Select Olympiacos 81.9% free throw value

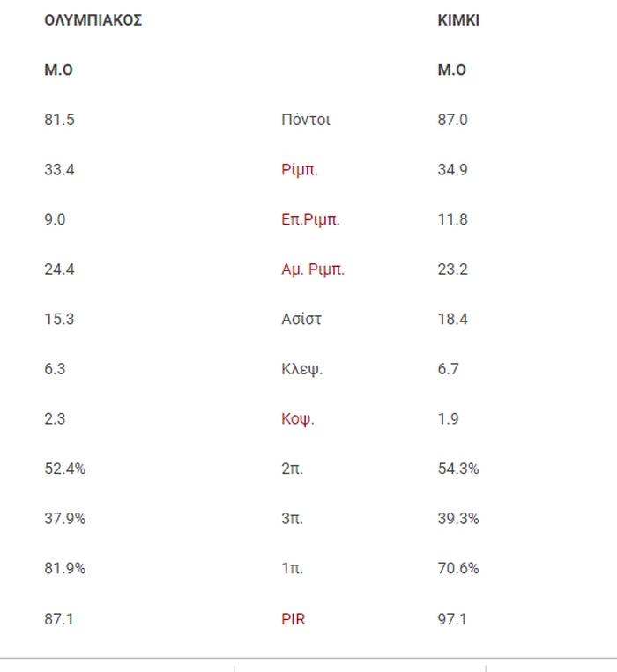[64, 568]
